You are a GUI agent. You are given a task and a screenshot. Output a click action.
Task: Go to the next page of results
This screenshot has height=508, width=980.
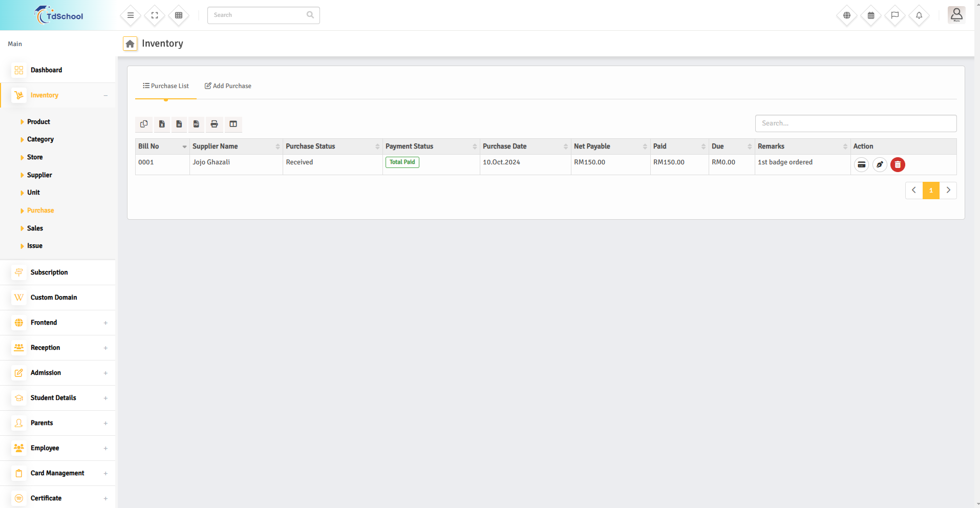point(948,190)
